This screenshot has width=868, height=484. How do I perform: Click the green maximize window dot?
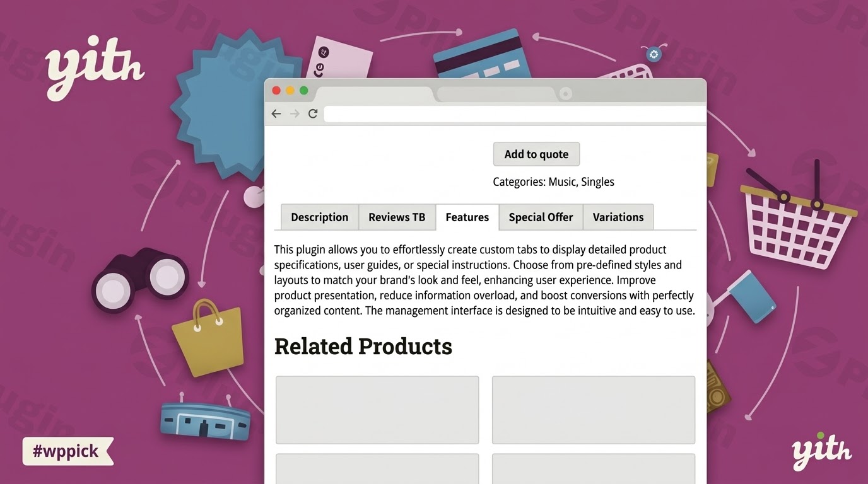coord(303,90)
